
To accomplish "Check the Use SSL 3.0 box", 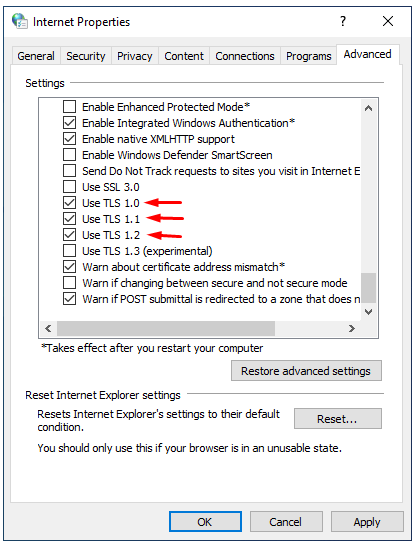I will (69, 187).
